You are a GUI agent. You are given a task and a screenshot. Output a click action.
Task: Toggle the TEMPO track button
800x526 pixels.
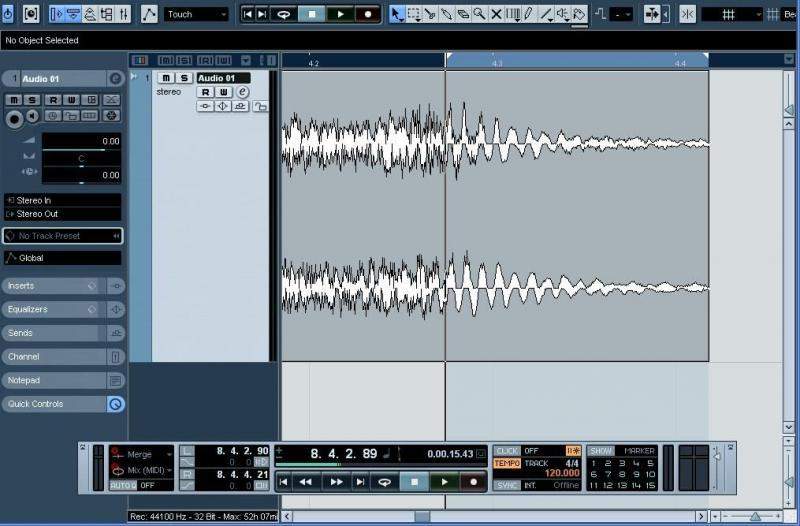click(x=507, y=463)
